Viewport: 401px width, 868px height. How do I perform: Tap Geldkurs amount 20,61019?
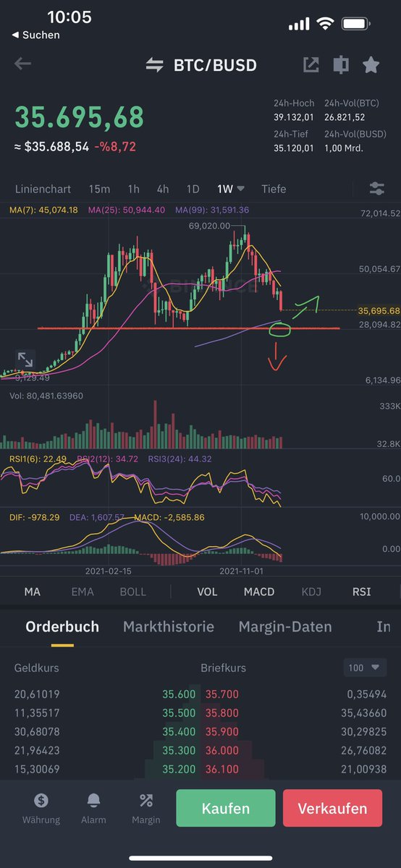[x=38, y=694]
